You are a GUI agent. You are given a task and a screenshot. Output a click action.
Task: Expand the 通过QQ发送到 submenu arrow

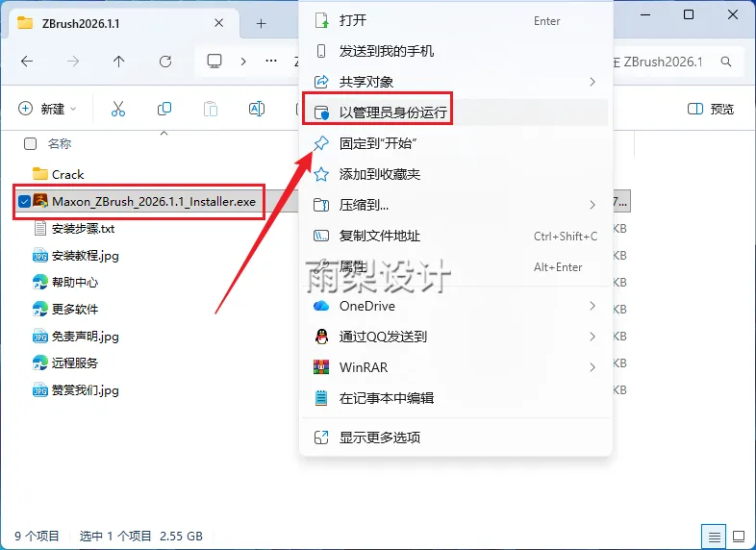592,337
